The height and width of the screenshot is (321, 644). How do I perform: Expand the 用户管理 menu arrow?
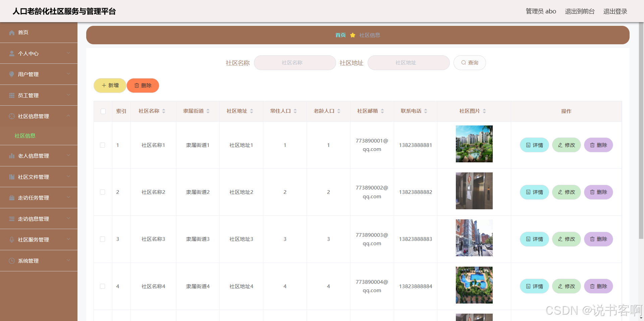68,74
